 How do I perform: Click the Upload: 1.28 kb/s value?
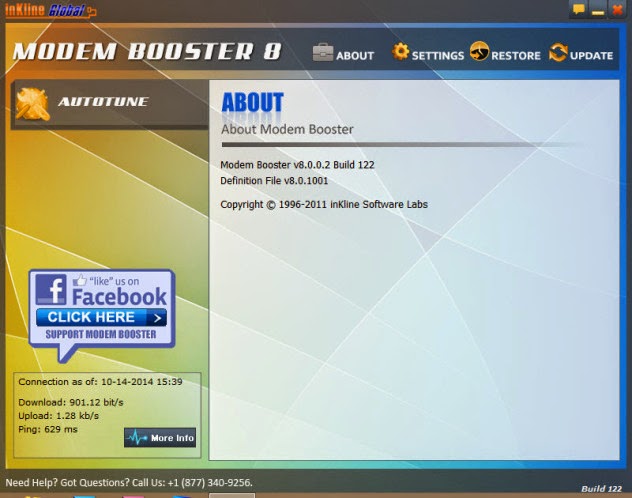(58, 416)
